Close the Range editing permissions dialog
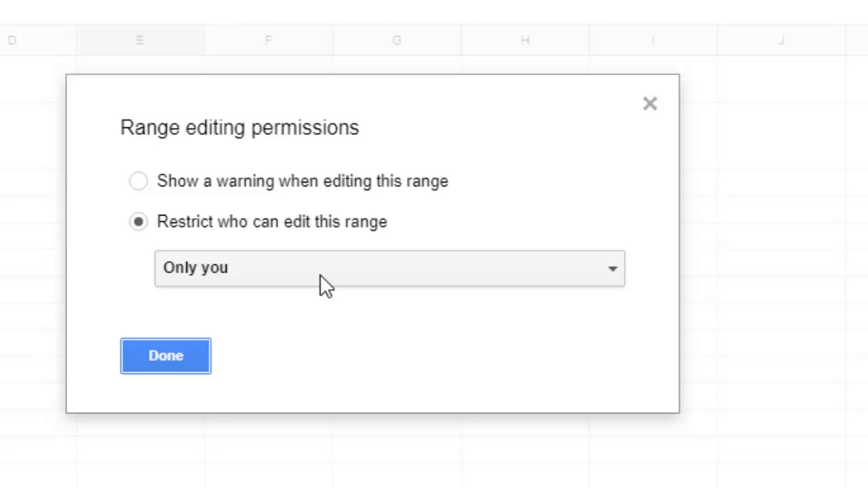The image size is (868, 488). click(x=650, y=104)
